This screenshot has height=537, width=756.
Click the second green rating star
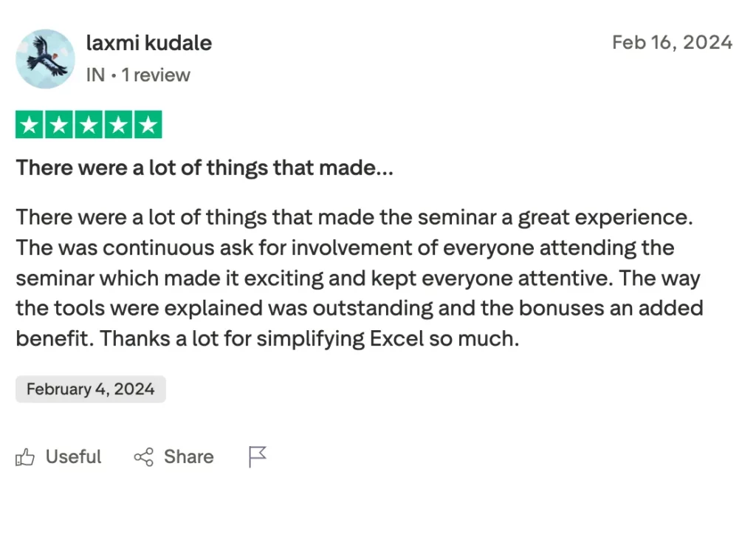tap(59, 126)
